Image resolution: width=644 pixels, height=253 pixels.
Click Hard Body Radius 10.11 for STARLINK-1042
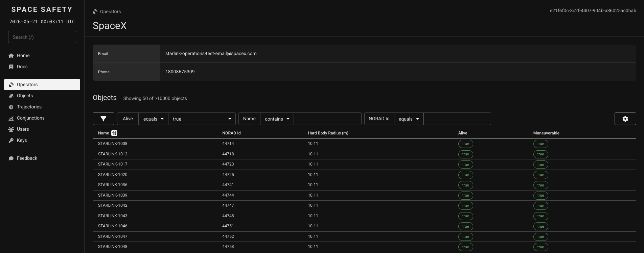(313, 205)
